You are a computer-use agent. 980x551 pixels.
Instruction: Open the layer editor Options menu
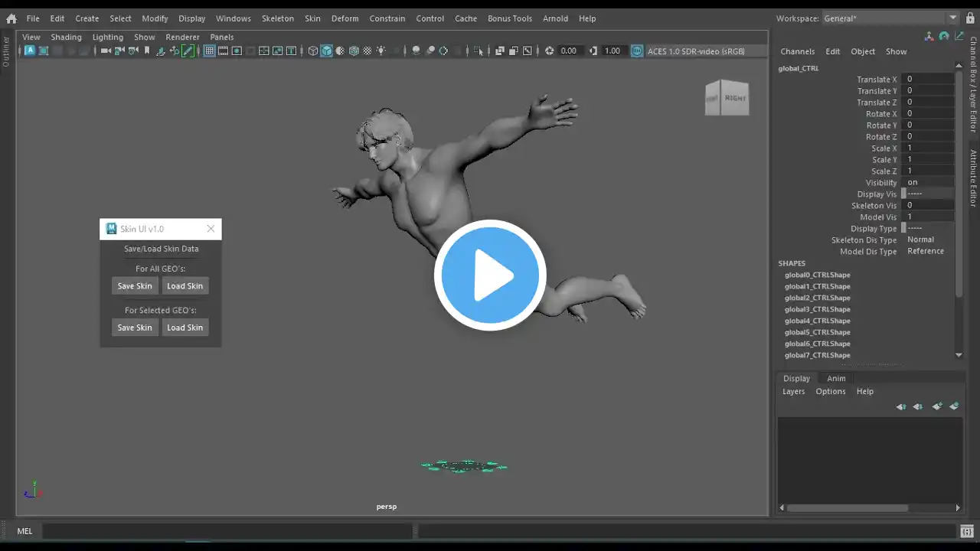coord(830,391)
